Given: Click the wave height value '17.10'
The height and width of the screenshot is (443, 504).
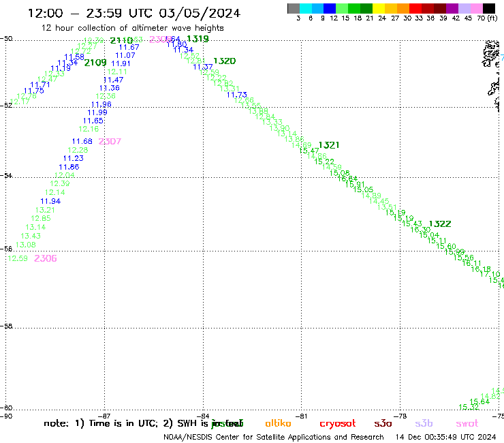Looking at the screenshot, I should click(490, 274).
